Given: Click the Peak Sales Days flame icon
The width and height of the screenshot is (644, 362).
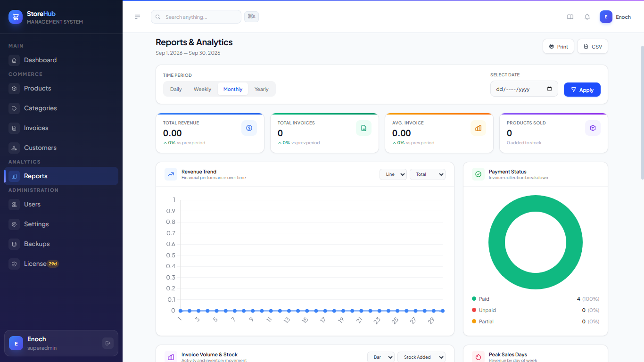Looking at the screenshot, I should (x=478, y=357).
